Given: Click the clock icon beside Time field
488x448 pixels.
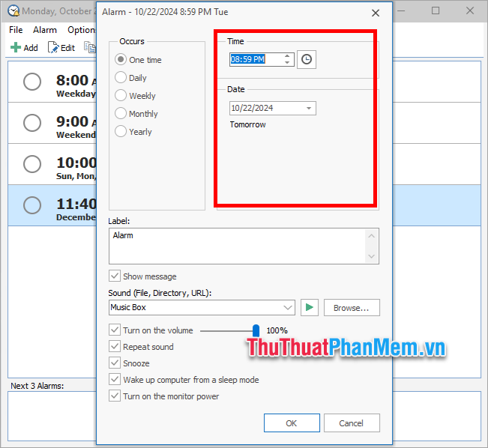Looking at the screenshot, I should pyautogui.click(x=307, y=59).
